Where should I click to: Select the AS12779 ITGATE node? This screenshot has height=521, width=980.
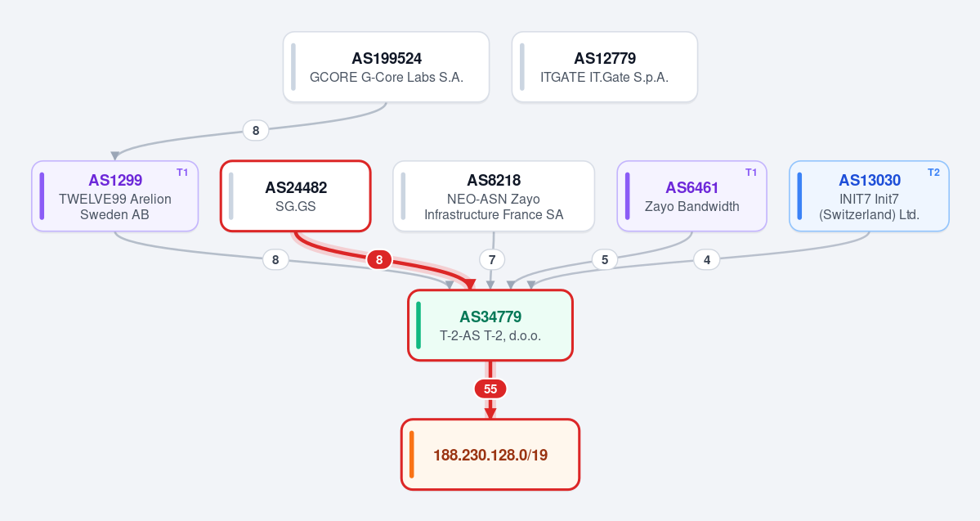[604, 67]
